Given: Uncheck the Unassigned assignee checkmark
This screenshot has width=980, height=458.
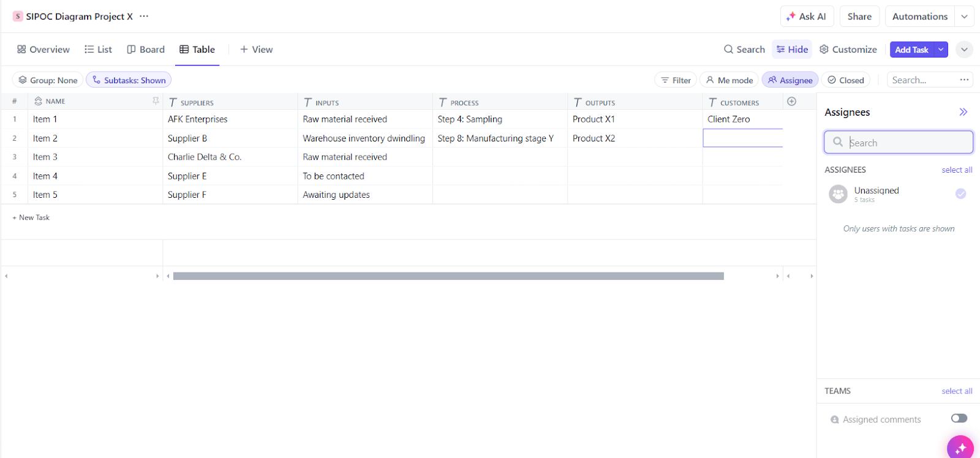Looking at the screenshot, I should tap(961, 193).
